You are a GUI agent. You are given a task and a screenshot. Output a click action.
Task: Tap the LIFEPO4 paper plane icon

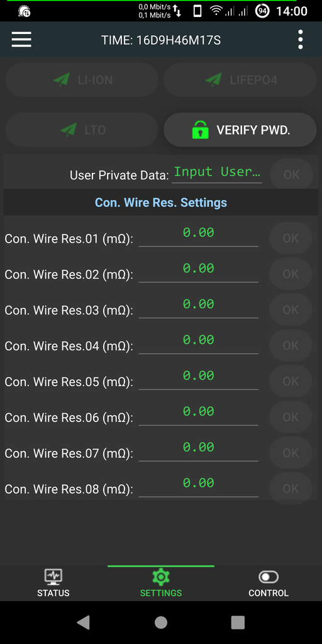[214, 80]
